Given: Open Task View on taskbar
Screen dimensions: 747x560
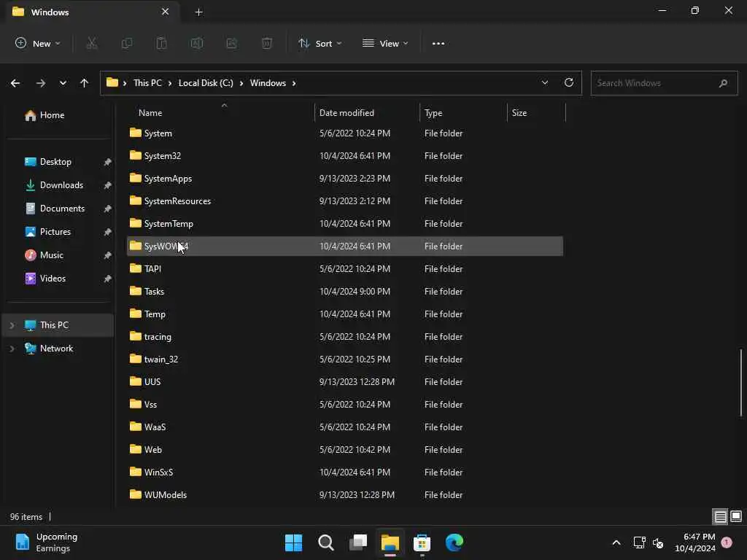Looking at the screenshot, I should tap(358, 542).
